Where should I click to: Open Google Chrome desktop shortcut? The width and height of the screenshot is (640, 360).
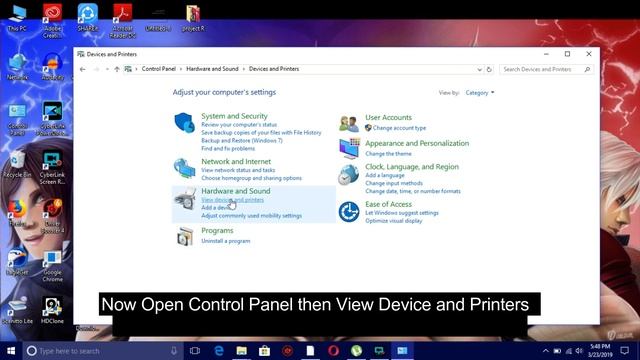point(52,266)
